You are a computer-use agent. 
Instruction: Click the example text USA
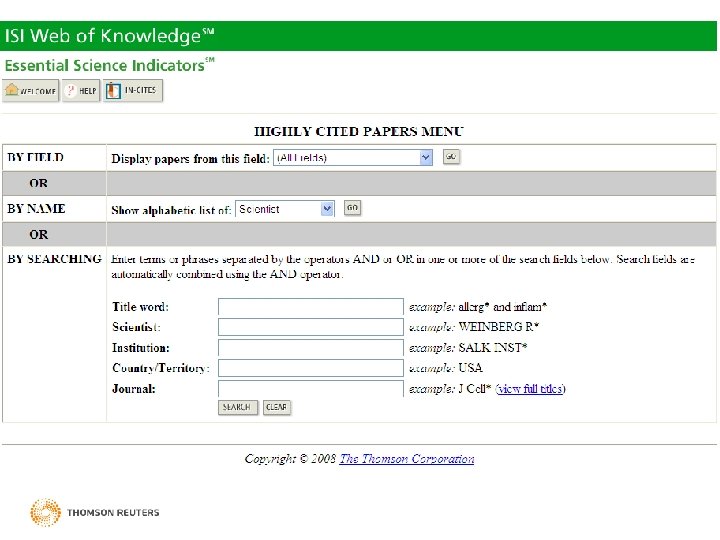point(470,368)
